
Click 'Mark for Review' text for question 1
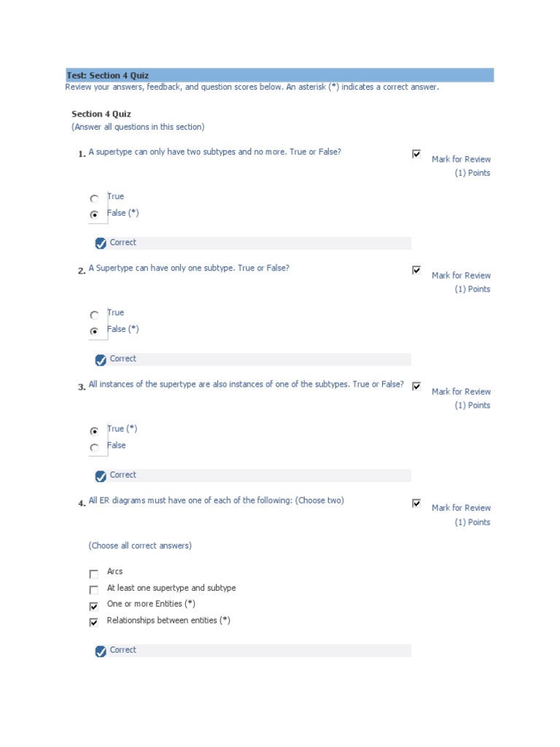(x=461, y=159)
